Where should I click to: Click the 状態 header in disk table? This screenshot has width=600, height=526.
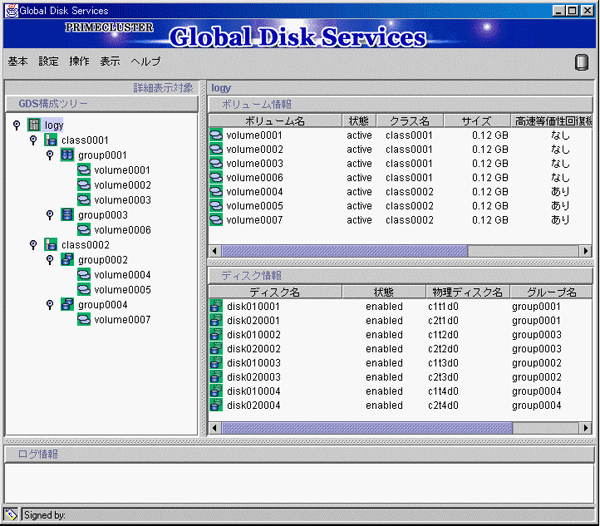click(x=384, y=292)
